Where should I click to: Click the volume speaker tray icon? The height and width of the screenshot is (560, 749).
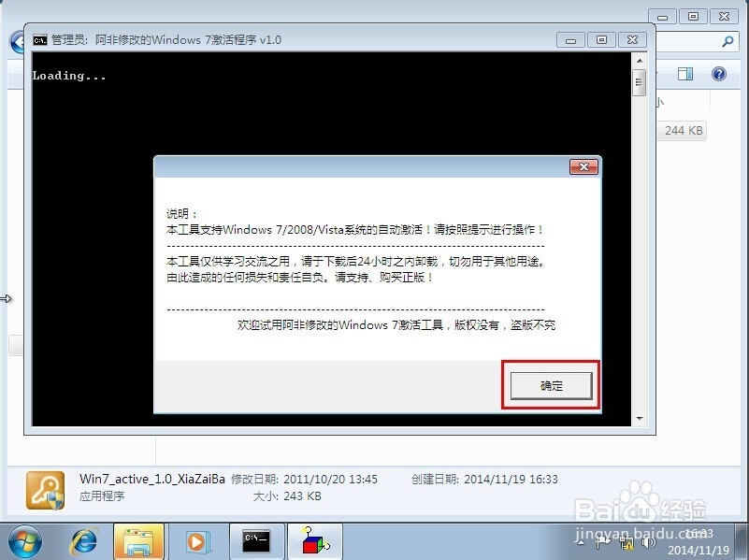(648, 542)
